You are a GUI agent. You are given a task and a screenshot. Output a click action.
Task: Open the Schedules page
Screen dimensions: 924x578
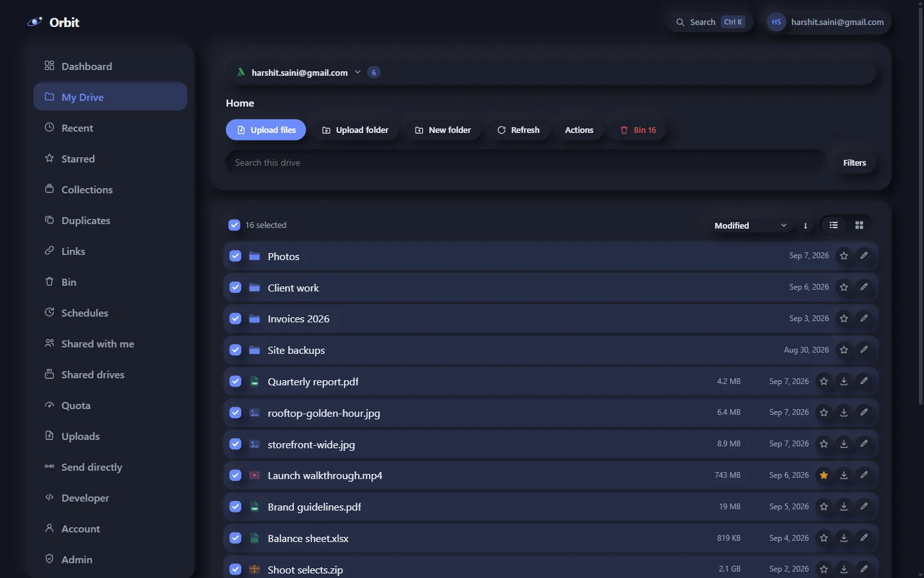point(110,313)
